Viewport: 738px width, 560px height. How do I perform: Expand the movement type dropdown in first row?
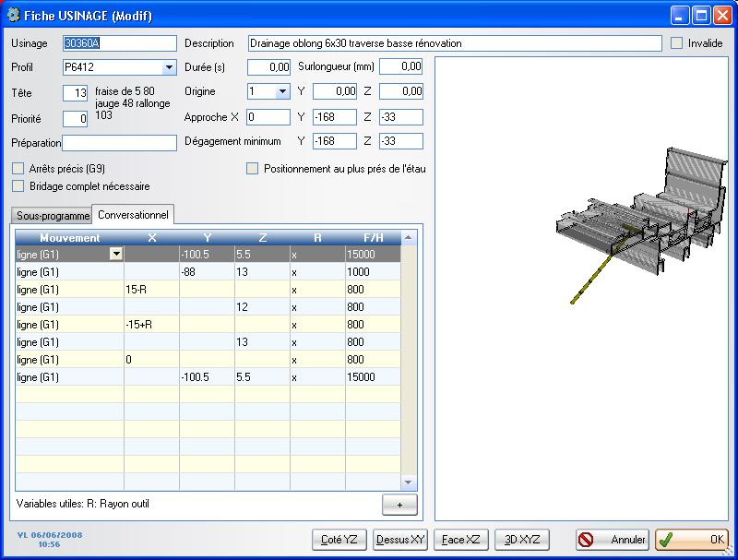(116, 254)
